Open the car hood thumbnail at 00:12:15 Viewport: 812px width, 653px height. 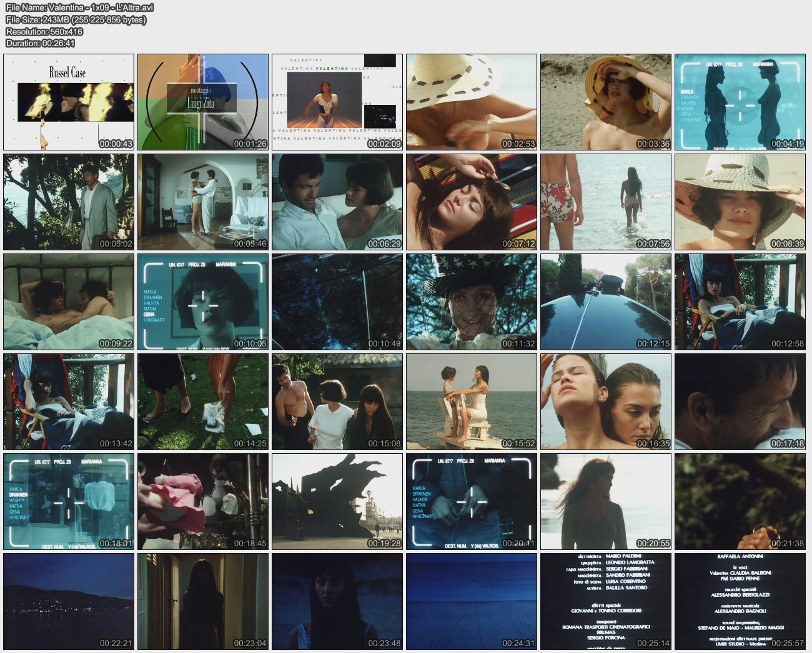click(x=606, y=302)
